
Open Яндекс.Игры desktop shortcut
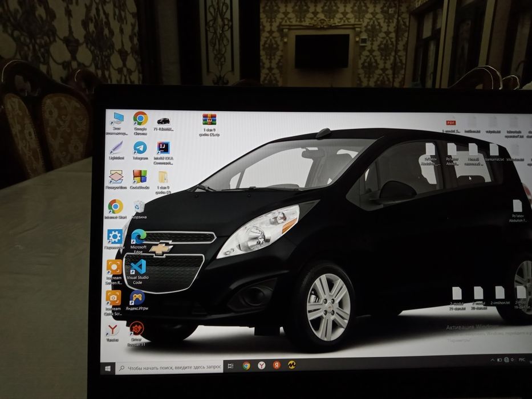(137, 300)
